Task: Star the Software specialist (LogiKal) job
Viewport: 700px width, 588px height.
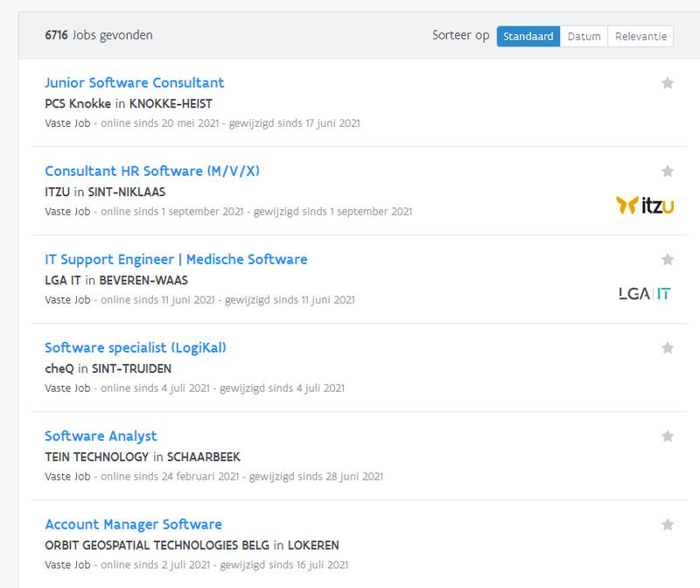Action: (668, 348)
